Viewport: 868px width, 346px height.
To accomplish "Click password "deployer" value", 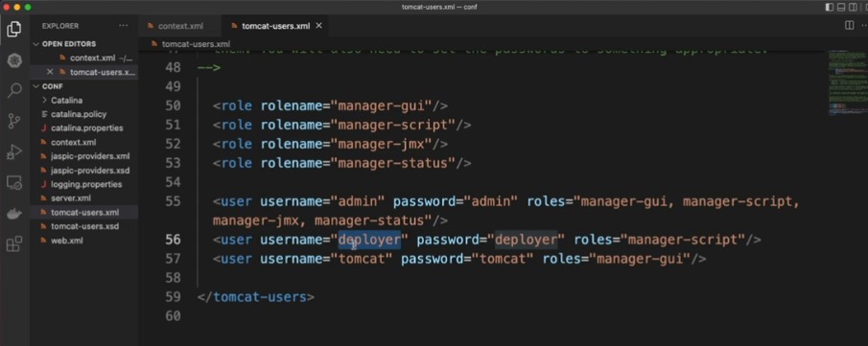I will click(x=526, y=240).
